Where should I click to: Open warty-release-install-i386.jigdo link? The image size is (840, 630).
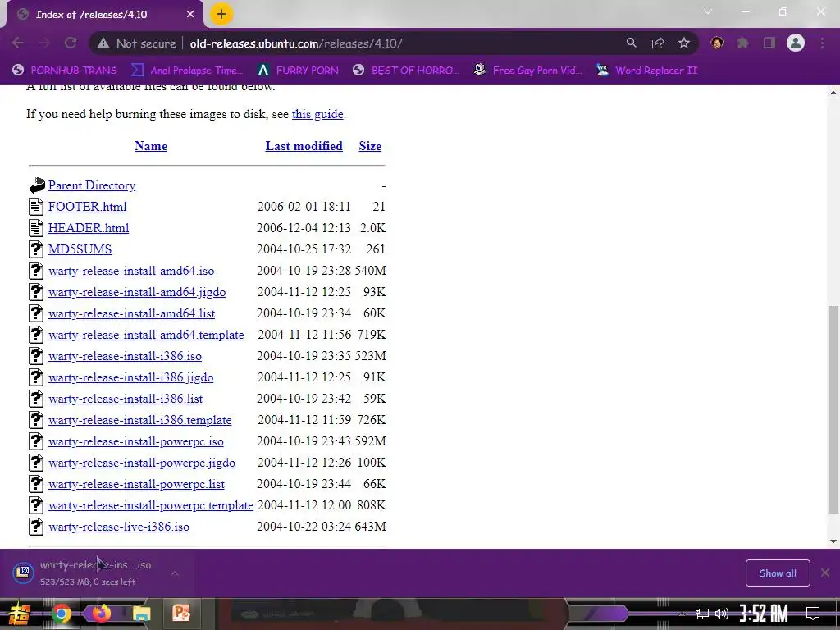(x=130, y=377)
